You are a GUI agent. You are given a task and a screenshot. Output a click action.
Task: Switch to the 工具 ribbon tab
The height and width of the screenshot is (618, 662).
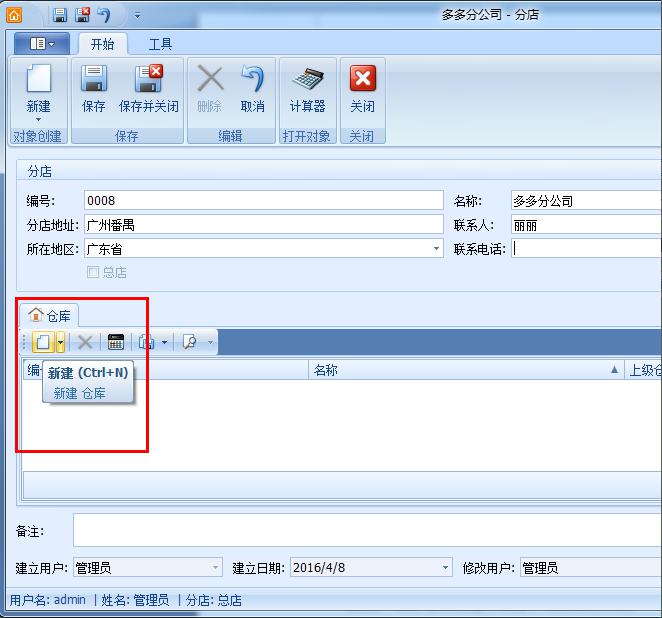(160, 44)
